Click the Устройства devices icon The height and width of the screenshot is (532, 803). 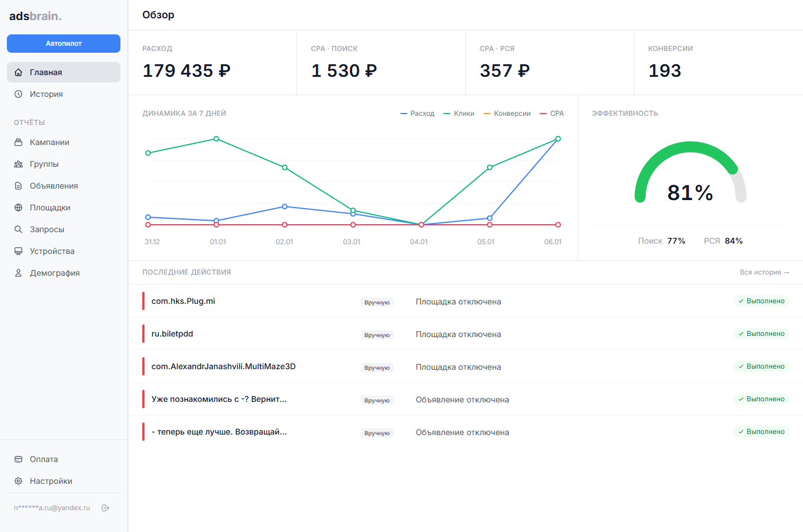pyautogui.click(x=18, y=251)
